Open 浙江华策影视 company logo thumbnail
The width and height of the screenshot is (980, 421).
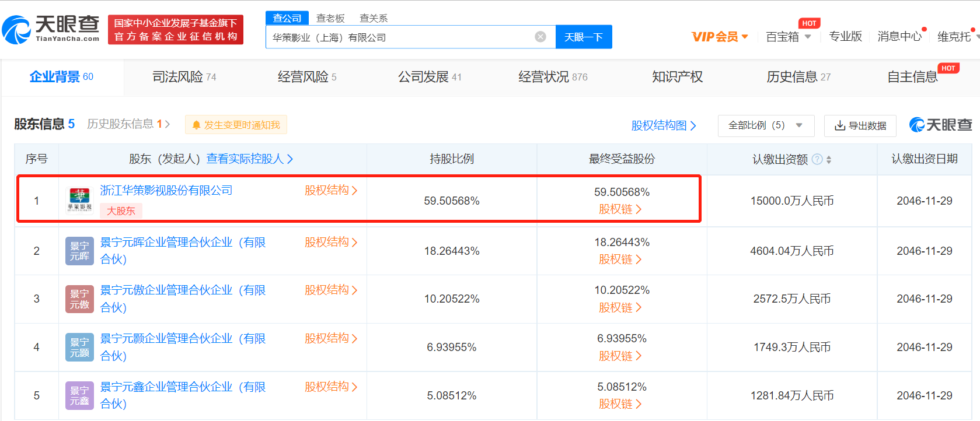(79, 201)
